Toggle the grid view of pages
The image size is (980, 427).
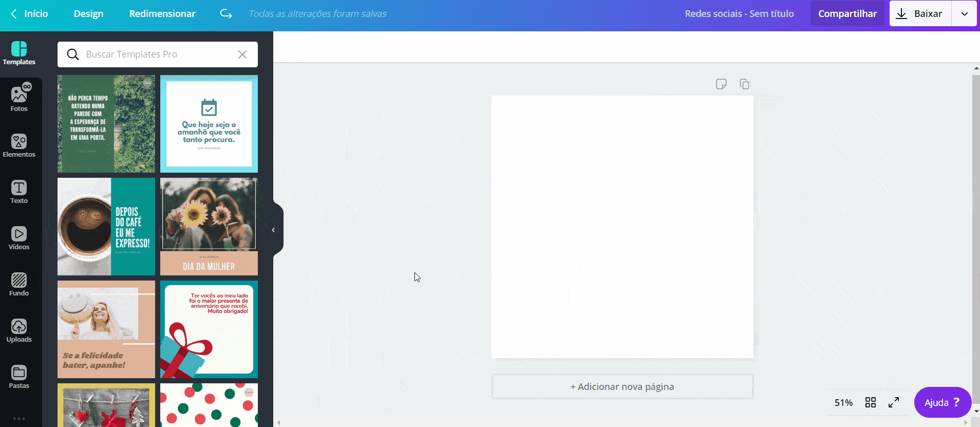click(871, 402)
